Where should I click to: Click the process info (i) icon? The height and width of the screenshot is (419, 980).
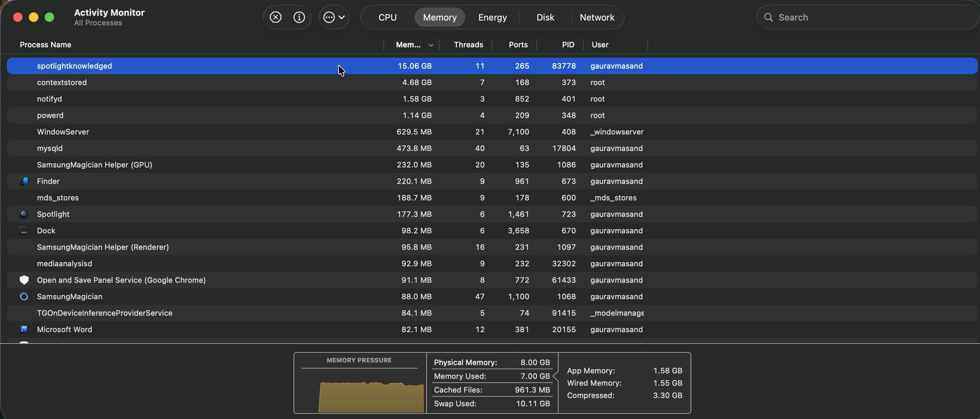[x=299, y=17]
